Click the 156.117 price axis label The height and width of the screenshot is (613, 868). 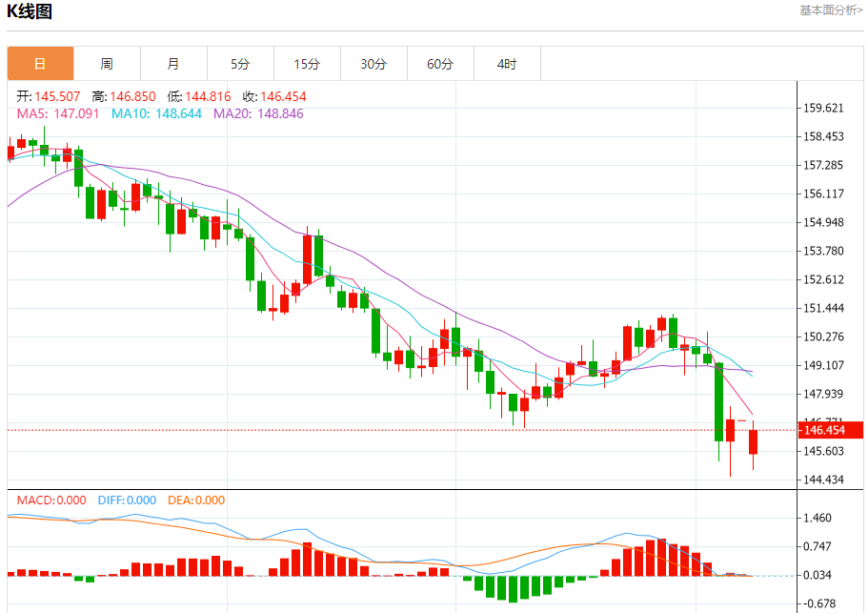click(824, 194)
